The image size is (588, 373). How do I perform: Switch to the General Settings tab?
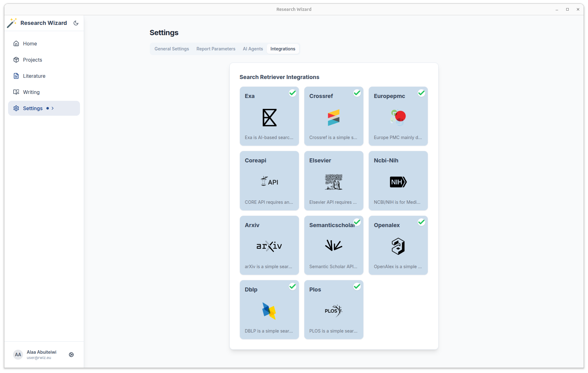[172, 49]
